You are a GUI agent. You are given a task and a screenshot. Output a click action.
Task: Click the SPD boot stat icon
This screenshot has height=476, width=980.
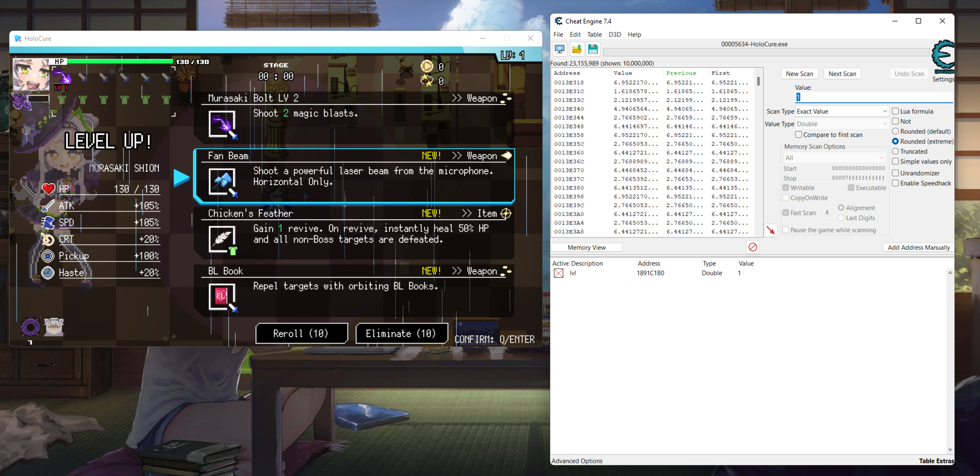pos(49,222)
